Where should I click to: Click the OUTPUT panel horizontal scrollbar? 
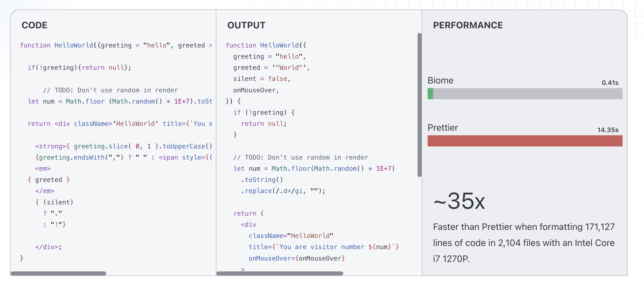(x=280, y=273)
